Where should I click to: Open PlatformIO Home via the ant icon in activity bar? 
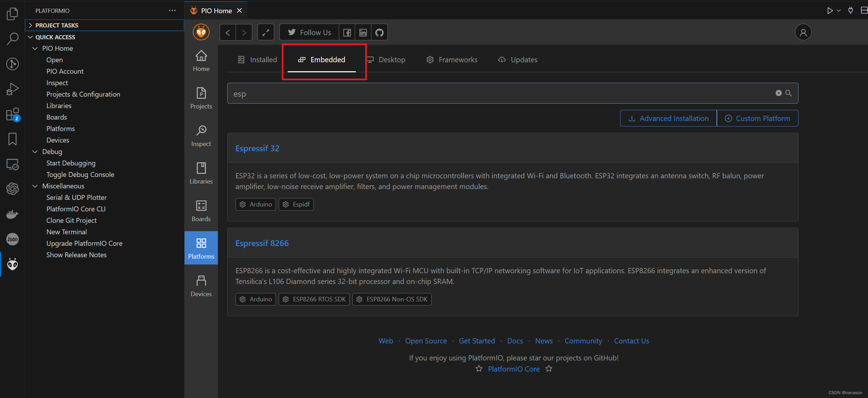tap(12, 264)
